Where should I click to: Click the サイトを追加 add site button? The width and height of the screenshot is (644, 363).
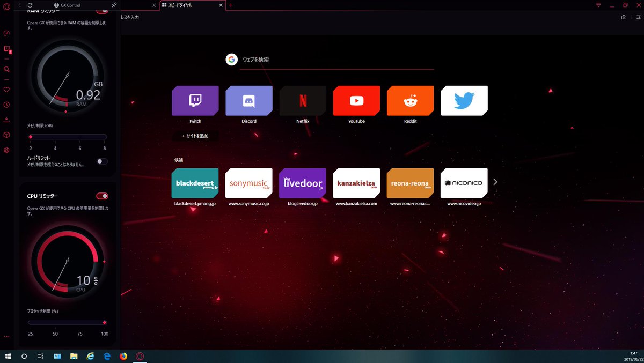coord(195,136)
